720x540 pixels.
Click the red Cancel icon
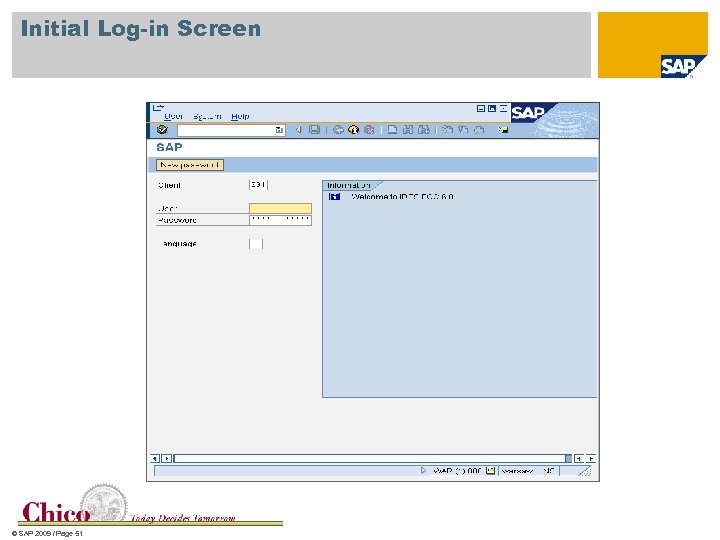pos(369,130)
